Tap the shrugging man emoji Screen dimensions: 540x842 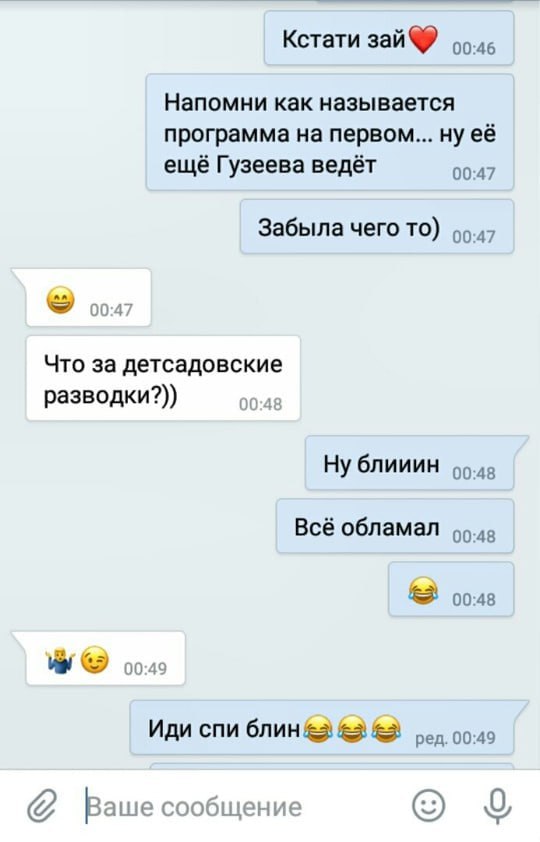point(60,660)
